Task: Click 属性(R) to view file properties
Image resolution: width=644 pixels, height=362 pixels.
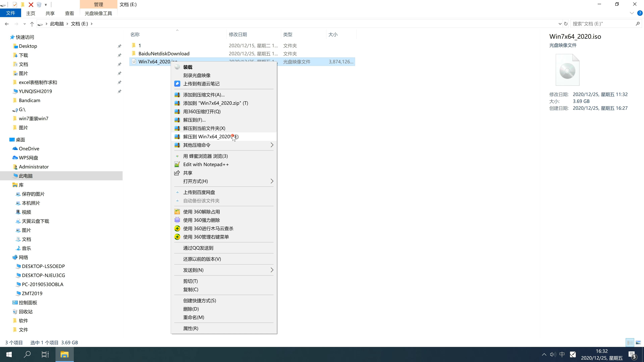Action: (191, 328)
